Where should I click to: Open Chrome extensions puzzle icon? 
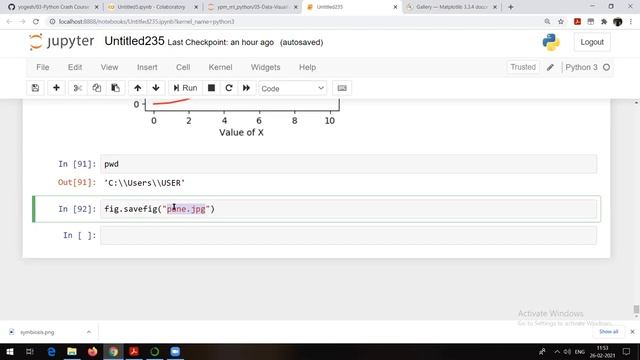pos(604,22)
